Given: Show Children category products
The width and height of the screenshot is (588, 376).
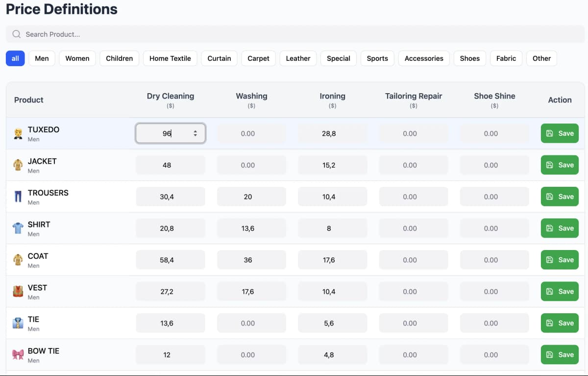Looking at the screenshot, I should (120, 58).
